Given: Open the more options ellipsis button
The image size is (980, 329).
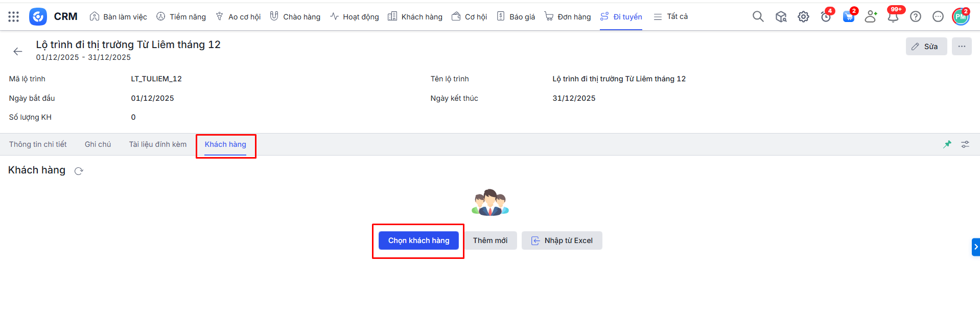Looking at the screenshot, I should 961,47.
